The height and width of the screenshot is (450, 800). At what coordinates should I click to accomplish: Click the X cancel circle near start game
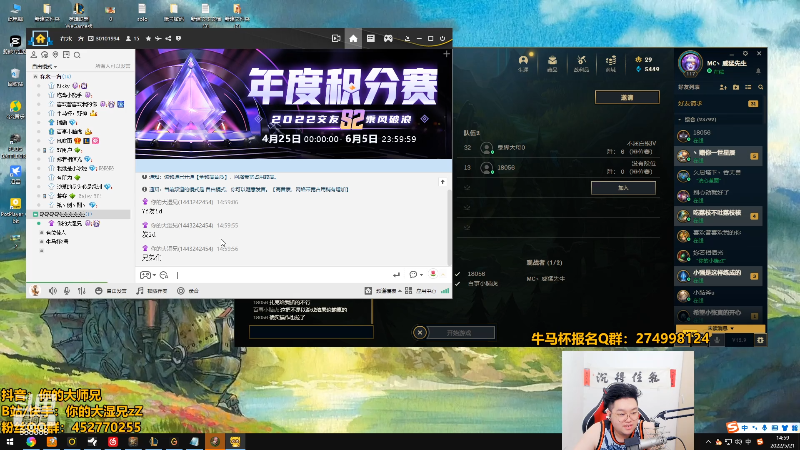click(x=419, y=333)
